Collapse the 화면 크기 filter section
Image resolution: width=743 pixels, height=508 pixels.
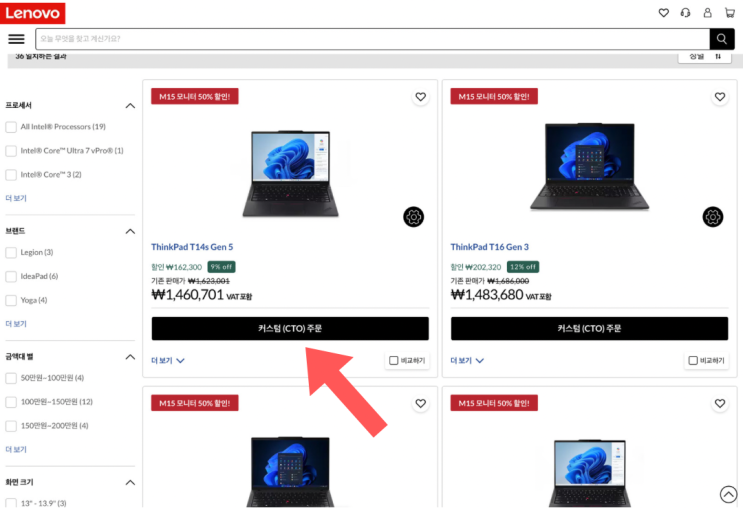click(130, 482)
